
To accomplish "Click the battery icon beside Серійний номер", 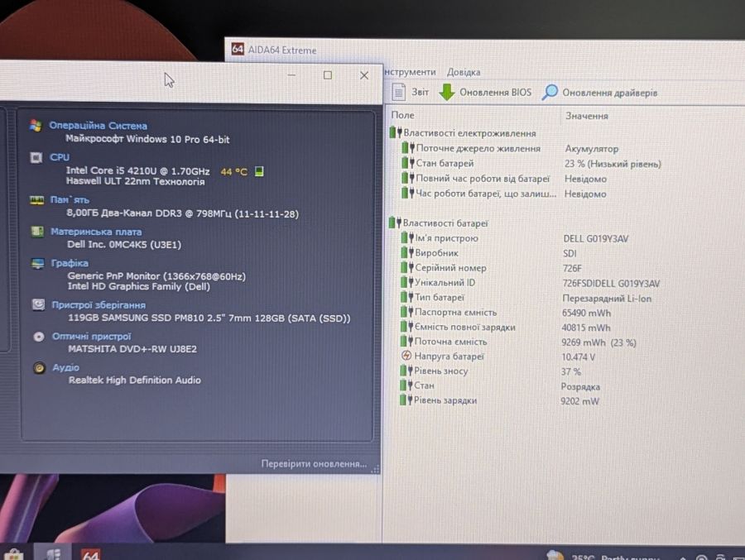I will click(x=407, y=267).
